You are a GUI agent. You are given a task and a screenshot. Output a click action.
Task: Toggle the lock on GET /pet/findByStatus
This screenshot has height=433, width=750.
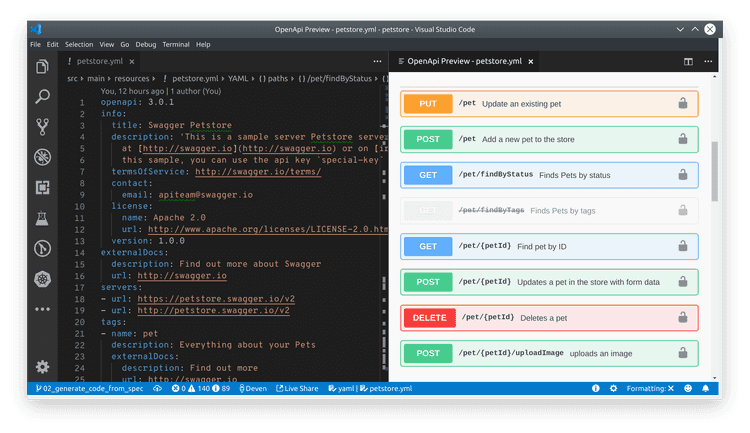[x=683, y=175]
